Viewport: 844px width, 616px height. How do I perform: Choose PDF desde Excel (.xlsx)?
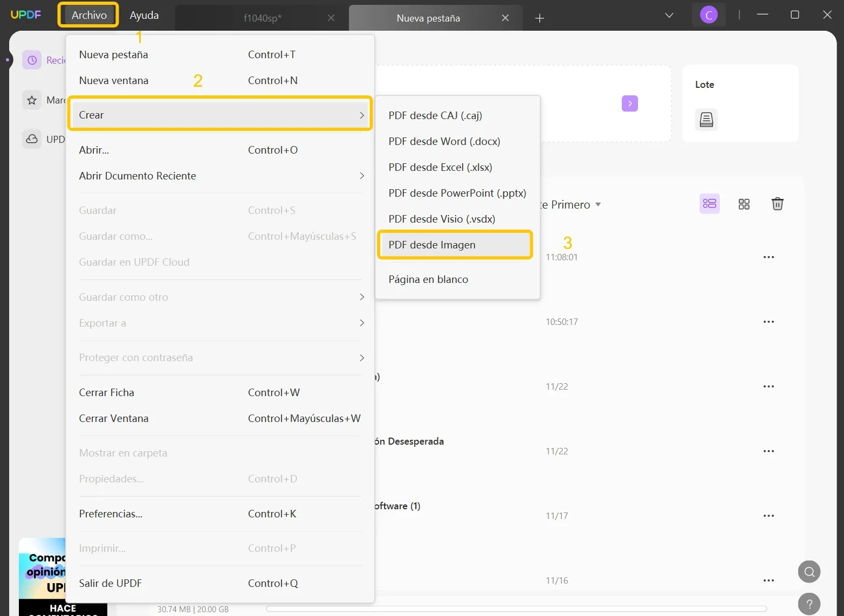click(x=457, y=167)
